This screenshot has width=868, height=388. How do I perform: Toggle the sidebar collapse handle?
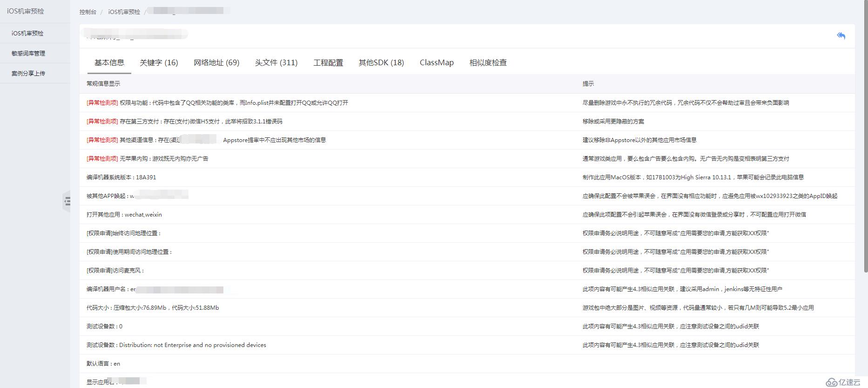[x=67, y=201]
